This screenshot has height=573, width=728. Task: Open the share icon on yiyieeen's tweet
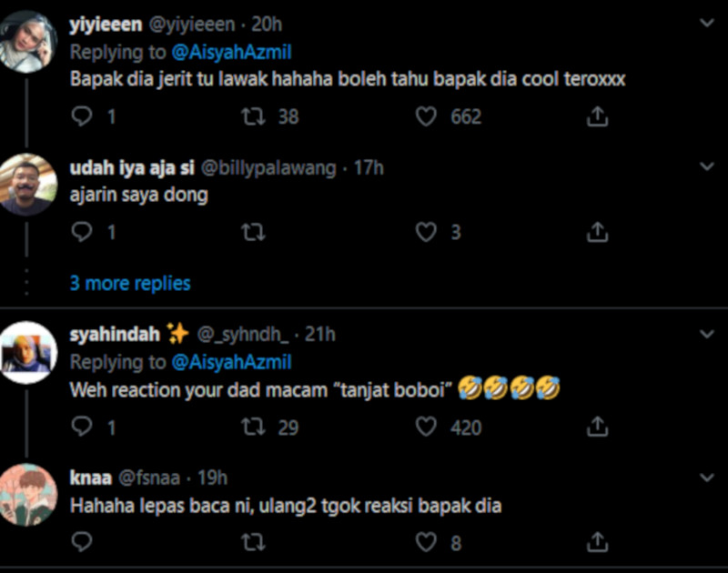coord(598,116)
